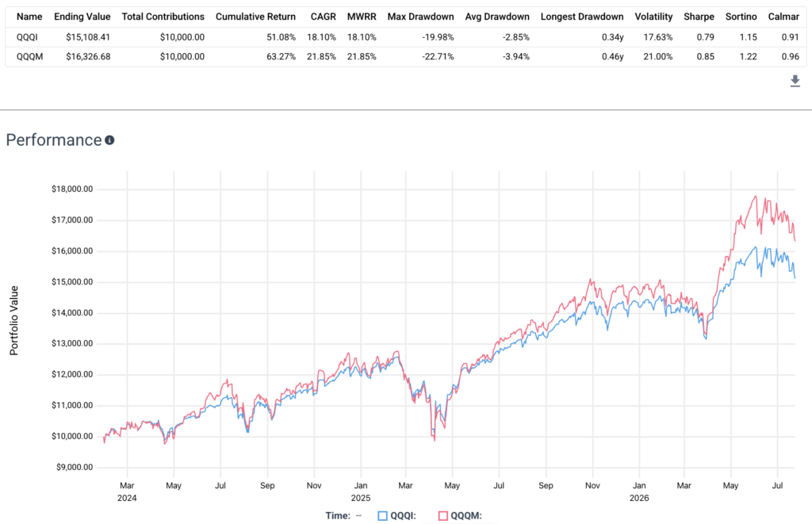This screenshot has width=812, height=524.
Task: Click the 0.91 Calmar value
Action: pos(791,37)
